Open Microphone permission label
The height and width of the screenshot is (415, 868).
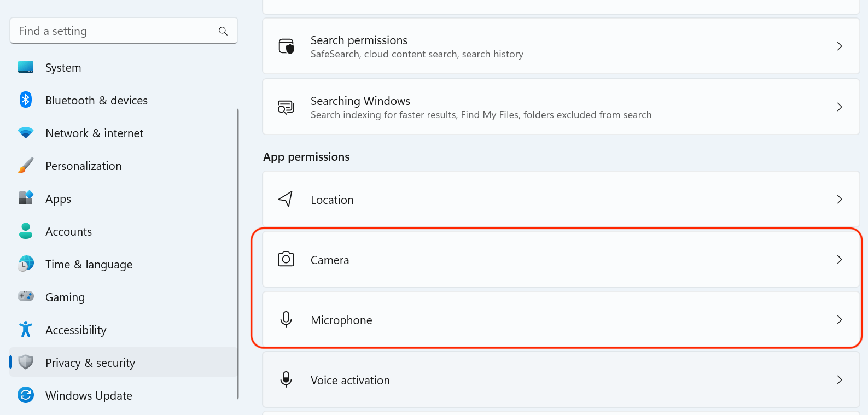[x=341, y=320]
